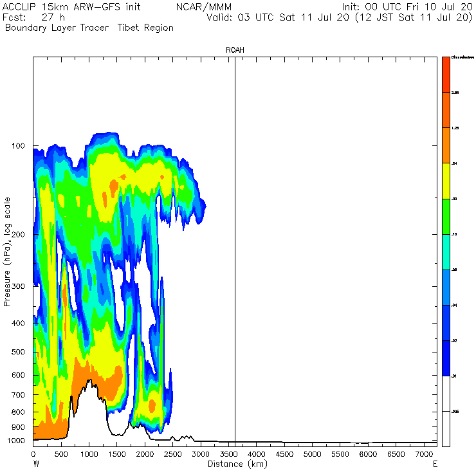Click the '.005' colorbar value label

[x=455, y=412]
